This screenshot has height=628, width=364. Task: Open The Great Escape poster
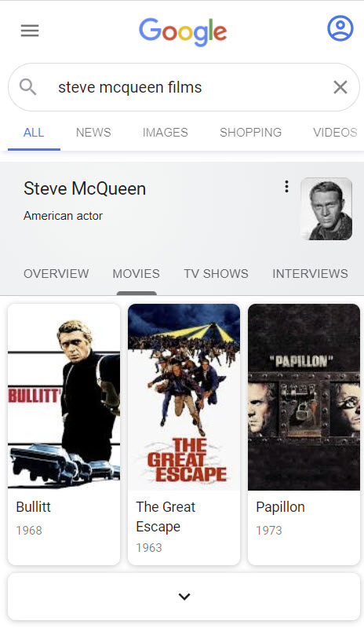click(x=184, y=397)
